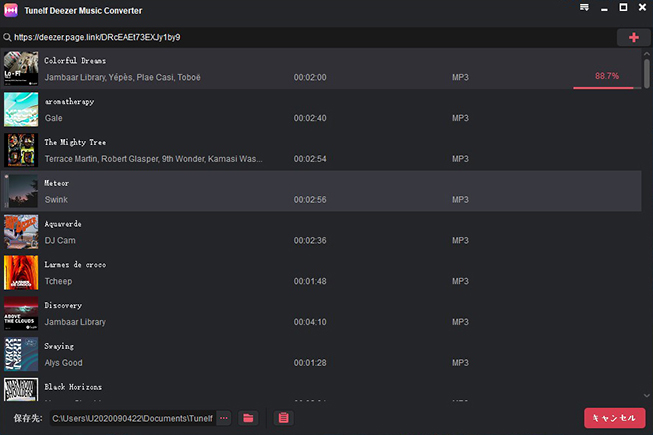The width and height of the screenshot is (653, 435).
Task: Open the menu icon in title bar
Action: [584, 7]
